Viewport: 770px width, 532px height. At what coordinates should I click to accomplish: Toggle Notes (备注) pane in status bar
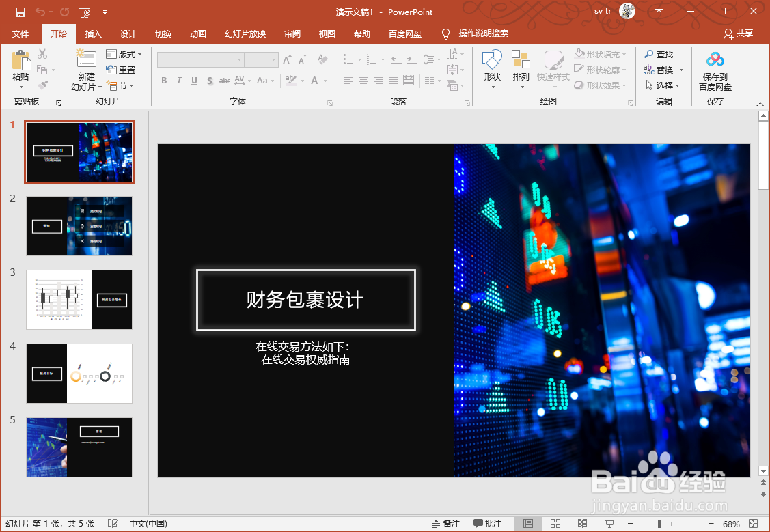pos(446,524)
